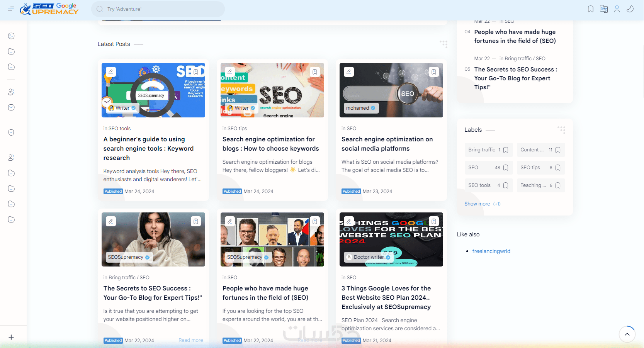Bookmark the 'huge fortunes' post card
This screenshot has width=644, height=348.
click(x=315, y=221)
